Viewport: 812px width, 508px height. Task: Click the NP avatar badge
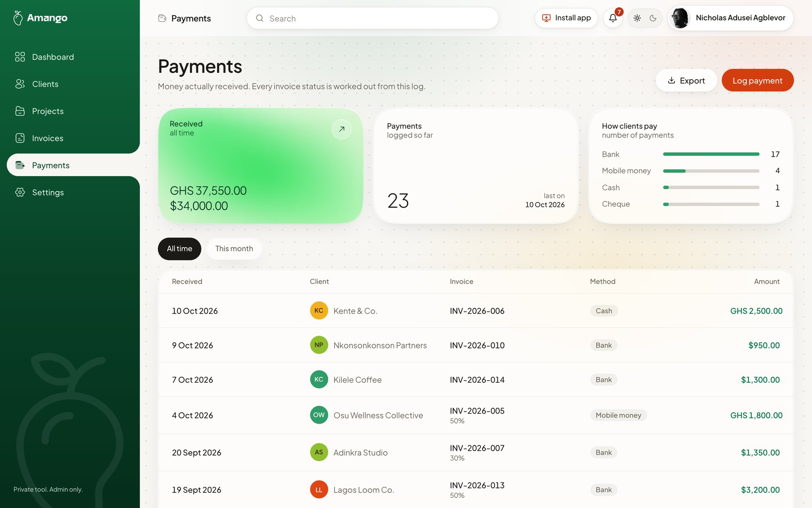pyautogui.click(x=319, y=345)
